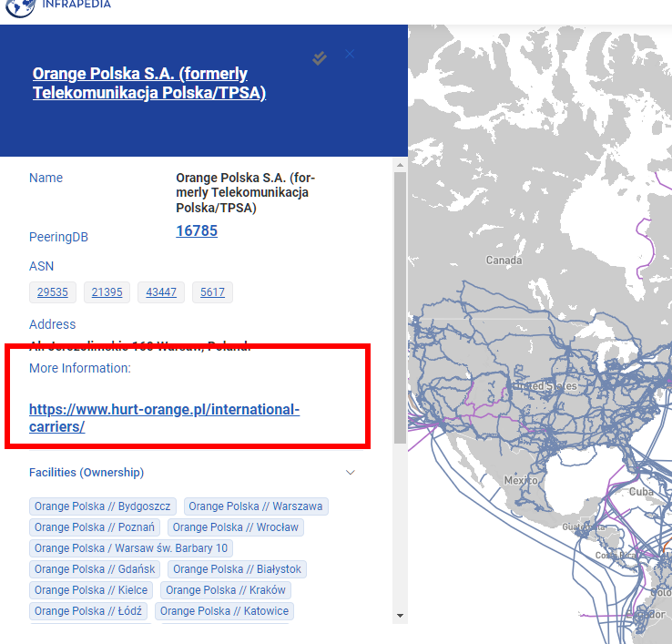This screenshot has width=672, height=644.
Task: Click the Canada label on the map
Action: 504,261
